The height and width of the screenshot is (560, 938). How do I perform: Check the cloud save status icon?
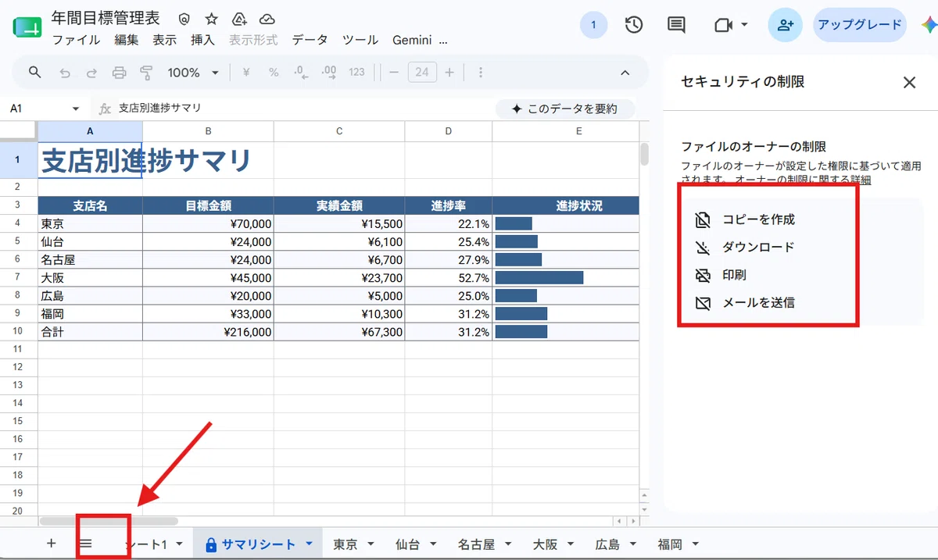coord(267,19)
